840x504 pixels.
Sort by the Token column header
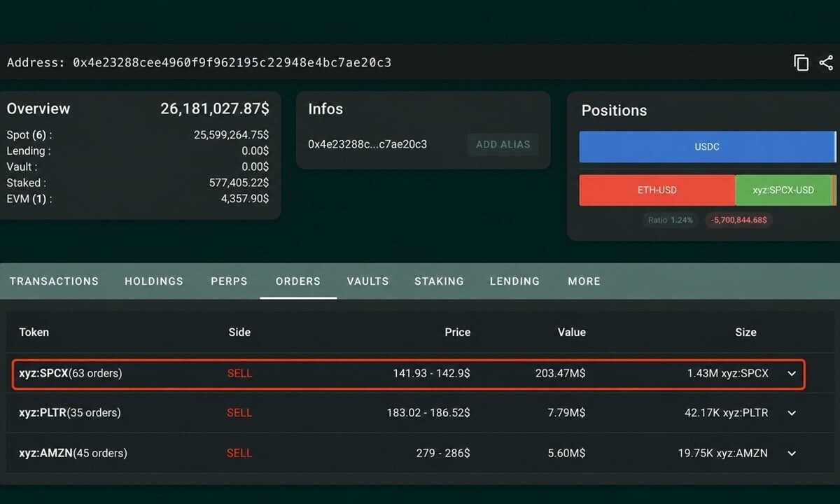pyautogui.click(x=34, y=332)
